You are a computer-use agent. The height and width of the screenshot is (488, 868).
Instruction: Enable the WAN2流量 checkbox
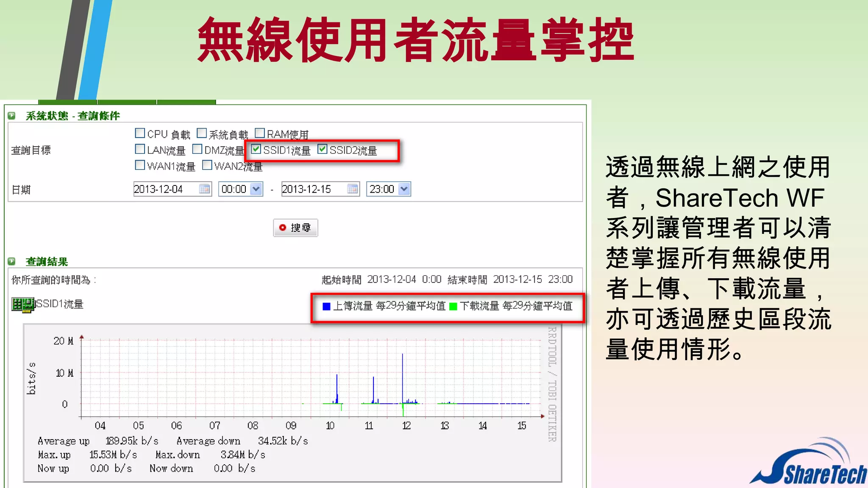[207, 165]
